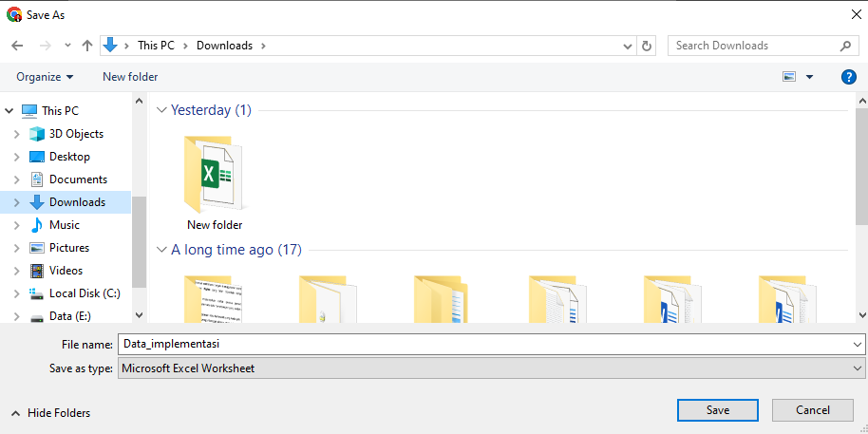Select 3D Objects in the navigation tree
The image size is (868, 434).
click(x=76, y=134)
